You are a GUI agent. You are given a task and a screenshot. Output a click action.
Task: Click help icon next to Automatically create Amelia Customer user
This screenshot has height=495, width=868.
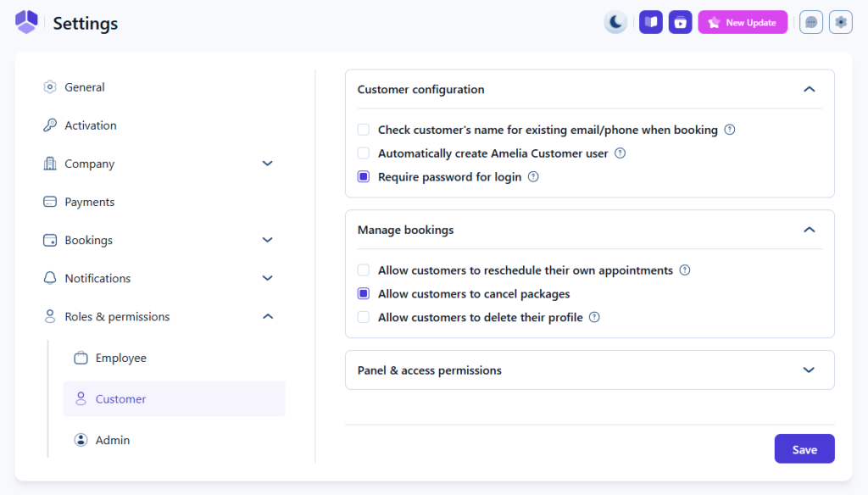coord(620,153)
